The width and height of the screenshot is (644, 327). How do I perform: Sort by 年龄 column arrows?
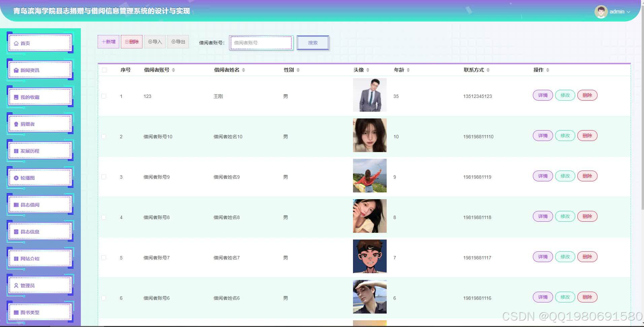408,70
